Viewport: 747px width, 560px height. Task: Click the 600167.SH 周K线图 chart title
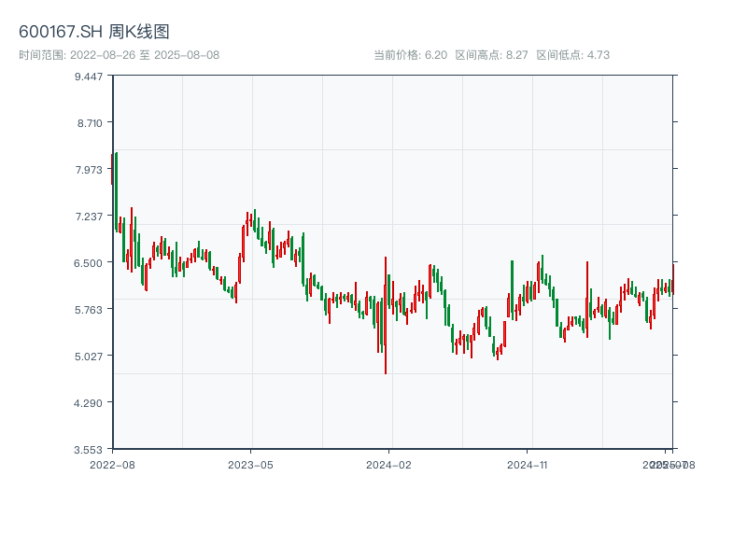94,33
